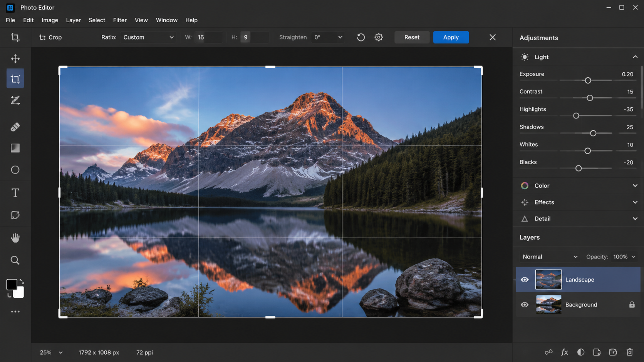
Task: Expand the Color section
Action: (x=635, y=185)
